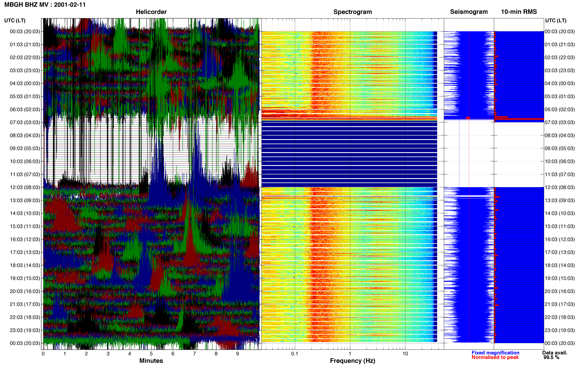Click left-axis time label 04:03 (00:03)
This screenshot has height=368, width=588.
click(25, 83)
